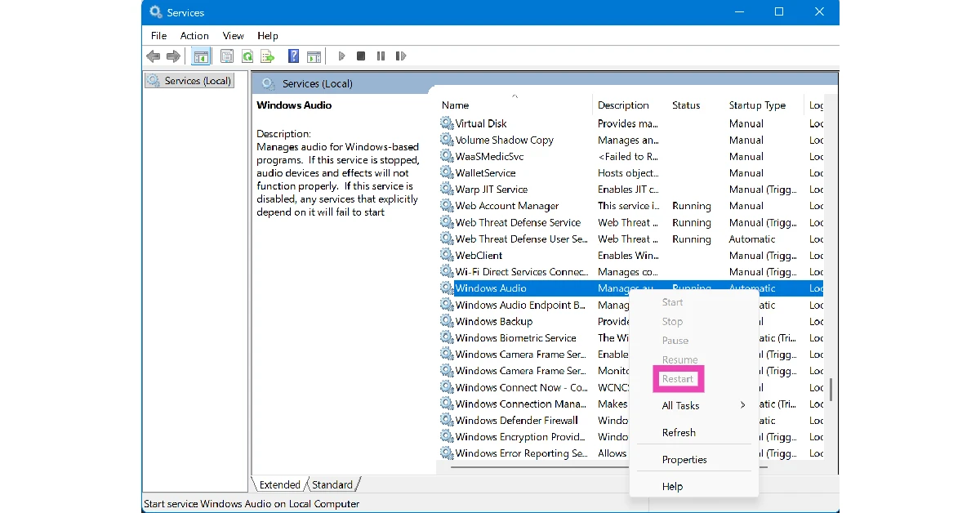Click the Back navigation arrow
The image size is (980, 513).
(153, 56)
